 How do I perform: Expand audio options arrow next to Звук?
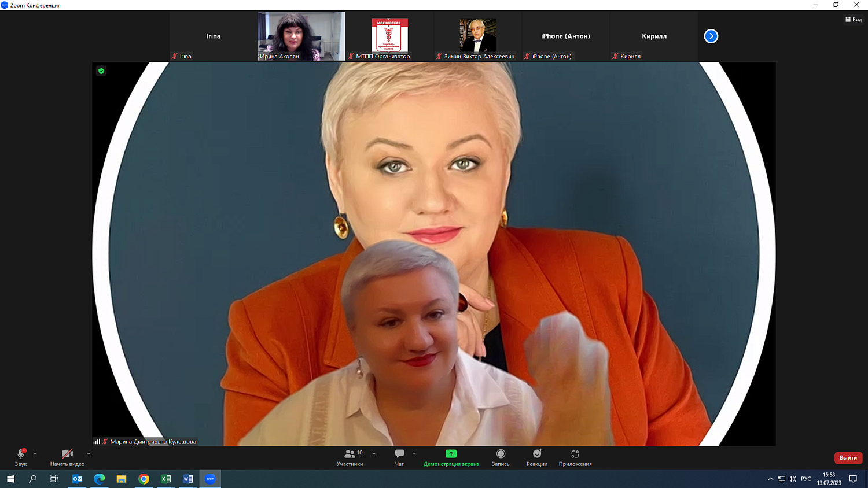coord(35,454)
